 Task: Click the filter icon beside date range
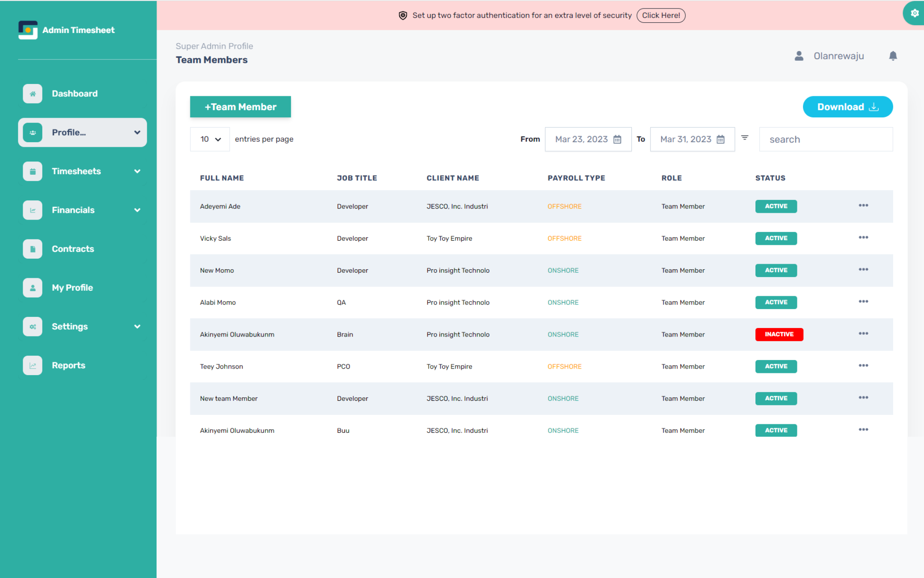745,138
